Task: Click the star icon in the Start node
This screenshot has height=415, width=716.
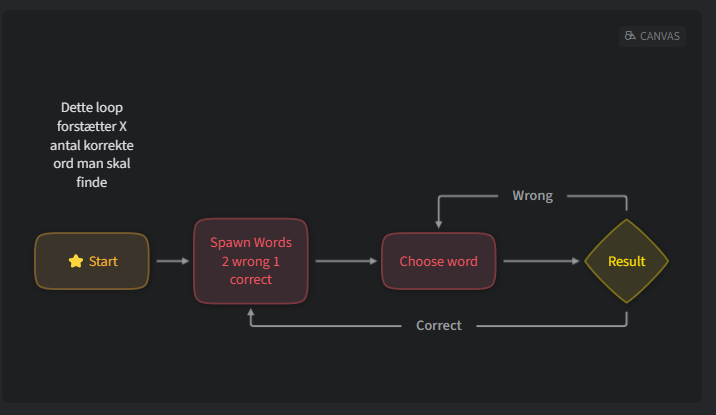Action: (76, 261)
